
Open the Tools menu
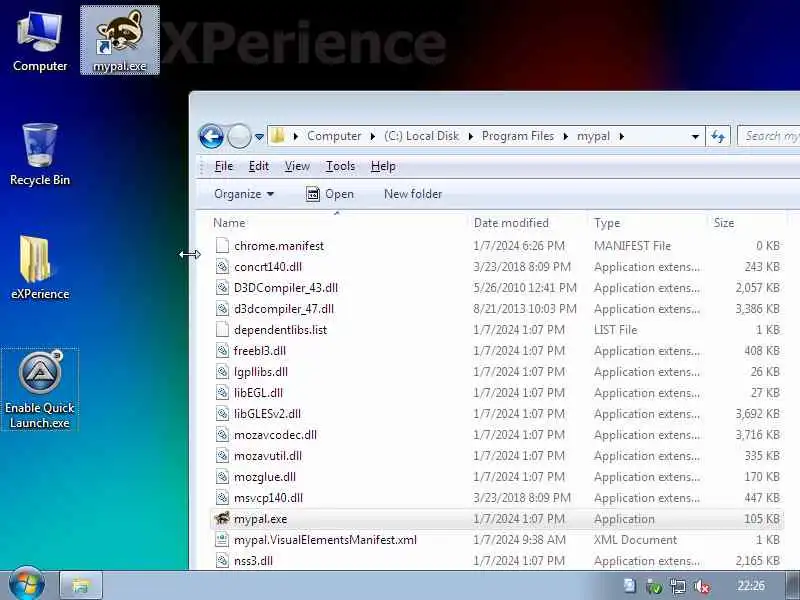pyautogui.click(x=340, y=166)
